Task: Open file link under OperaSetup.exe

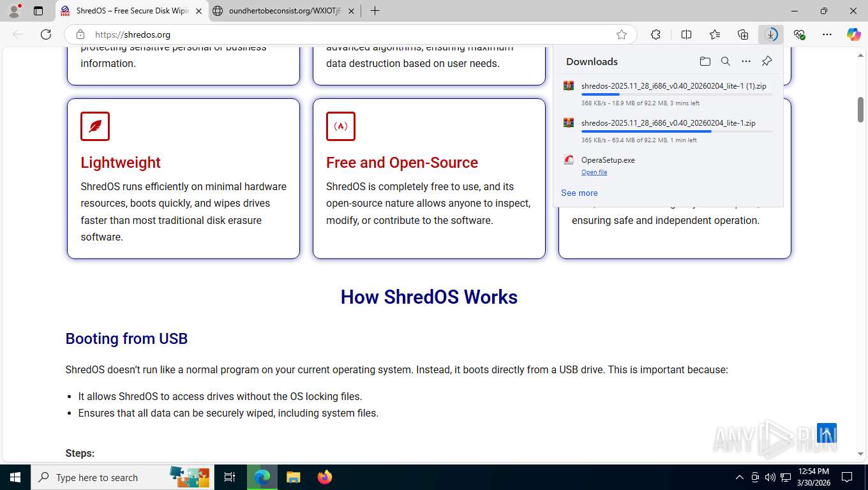Action: [x=594, y=172]
